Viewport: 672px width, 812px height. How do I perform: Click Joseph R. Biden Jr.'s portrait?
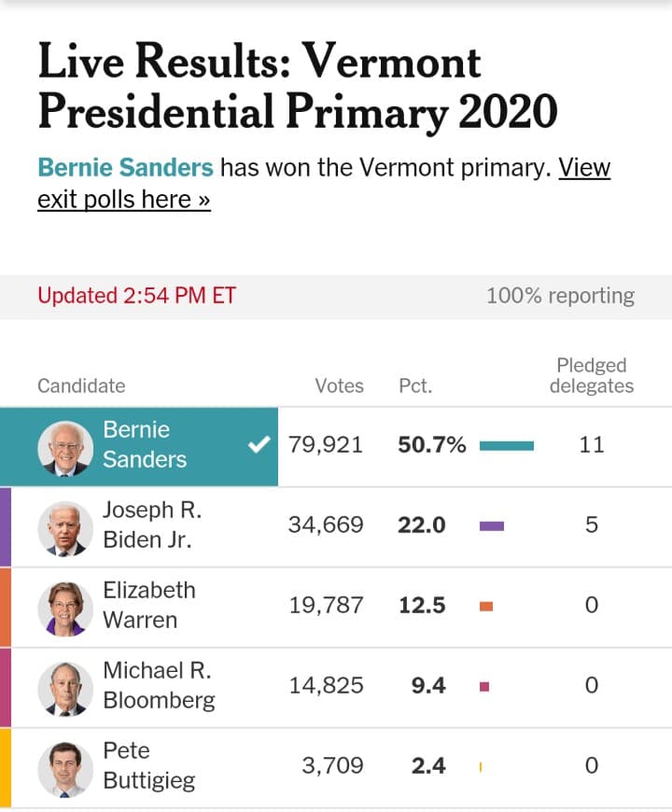(x=65, y=528)
